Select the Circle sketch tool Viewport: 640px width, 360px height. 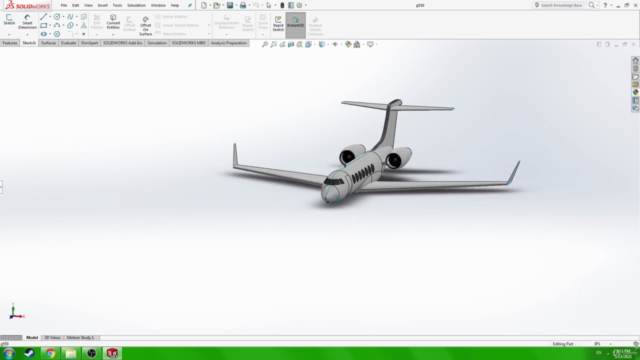coord(57,17)
